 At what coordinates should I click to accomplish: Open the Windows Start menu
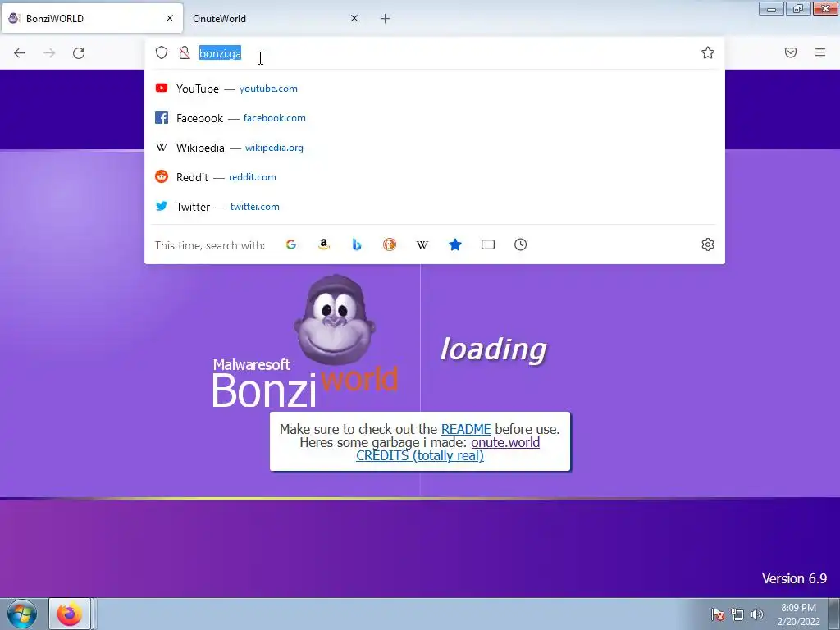(x=22, y=614)
